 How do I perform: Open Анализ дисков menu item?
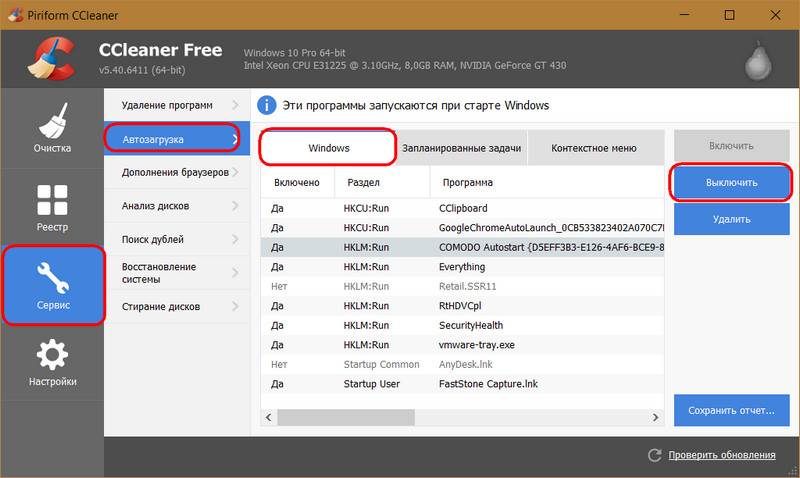click(x=177, y=206)
